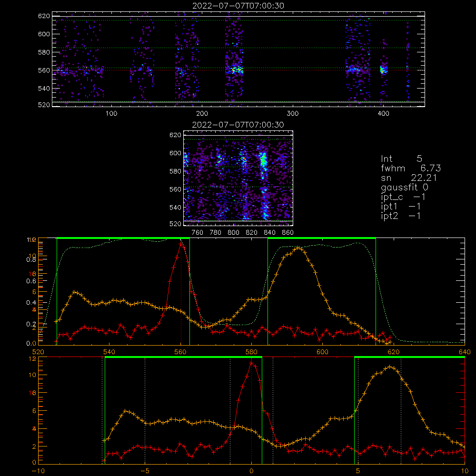Click x-axis label 0 of bottom plot
This screenshot has width=476, height=476.
coord(251,471)
